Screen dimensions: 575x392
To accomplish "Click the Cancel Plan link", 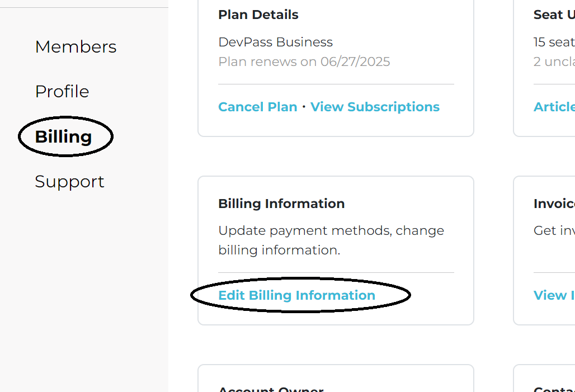I will [x=257, y=107].
